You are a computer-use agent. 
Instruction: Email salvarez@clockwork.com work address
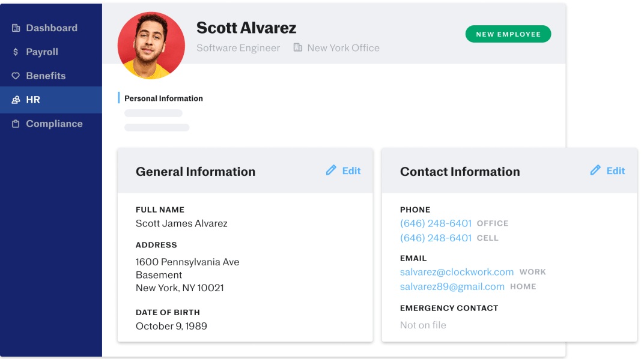[457, 272]
